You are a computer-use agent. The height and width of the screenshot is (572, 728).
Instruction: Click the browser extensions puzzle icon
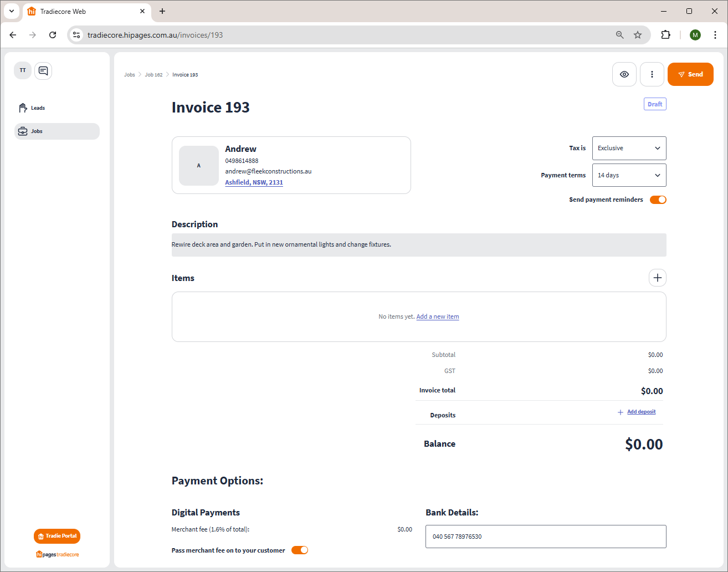[665, 35]
